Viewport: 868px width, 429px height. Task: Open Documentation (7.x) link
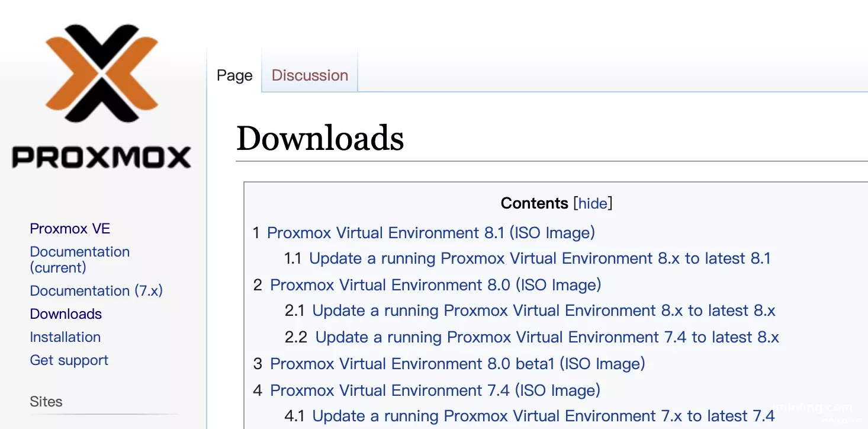click(97, 291)
